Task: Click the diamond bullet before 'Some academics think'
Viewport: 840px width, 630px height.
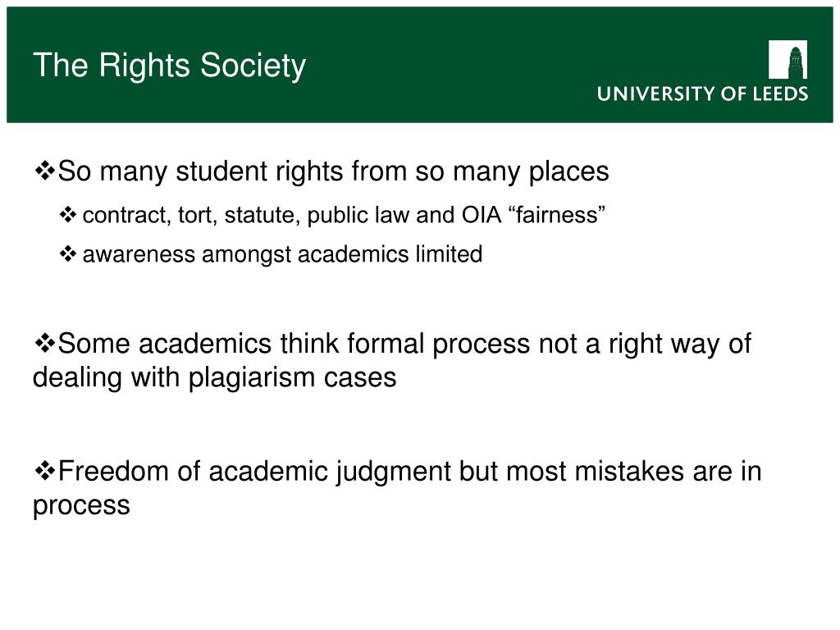Action: tap(44, 343)
